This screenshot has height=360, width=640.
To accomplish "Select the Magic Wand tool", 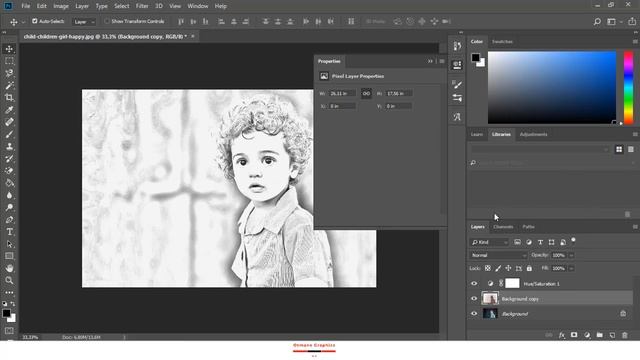I will click(9, 85).
